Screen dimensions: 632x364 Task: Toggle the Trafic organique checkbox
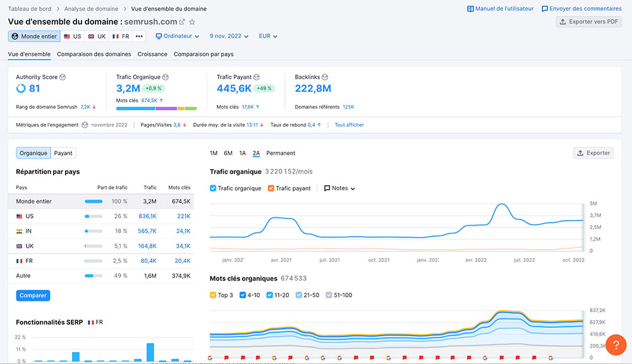[213, 188]
